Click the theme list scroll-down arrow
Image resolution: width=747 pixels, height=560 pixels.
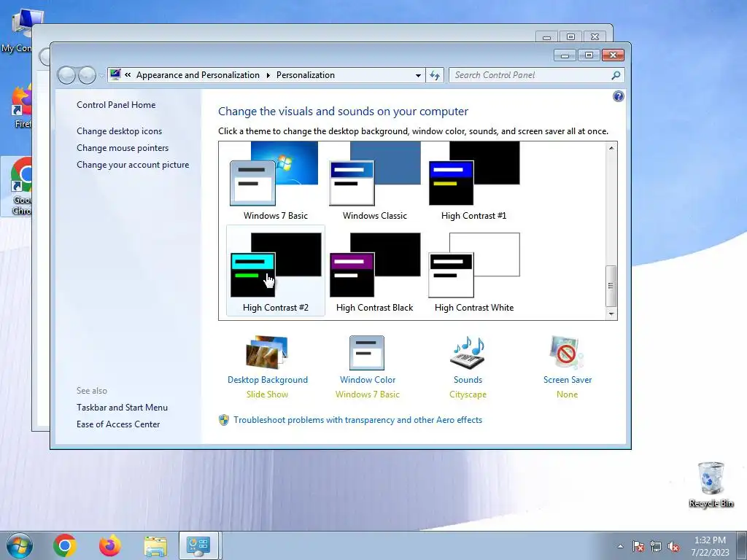coord(611,314)
